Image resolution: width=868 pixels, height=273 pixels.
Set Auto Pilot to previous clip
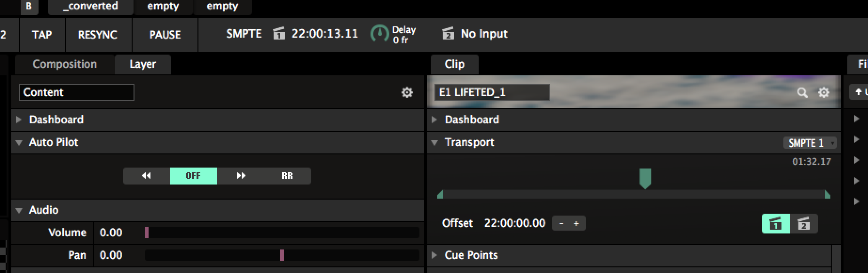point(146,176)
